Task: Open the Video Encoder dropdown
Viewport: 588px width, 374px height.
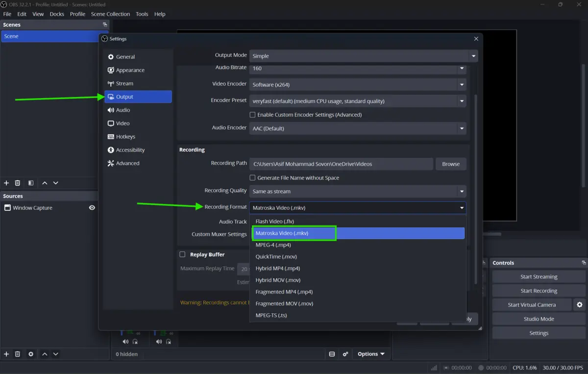Action: (x=358, y=85)
